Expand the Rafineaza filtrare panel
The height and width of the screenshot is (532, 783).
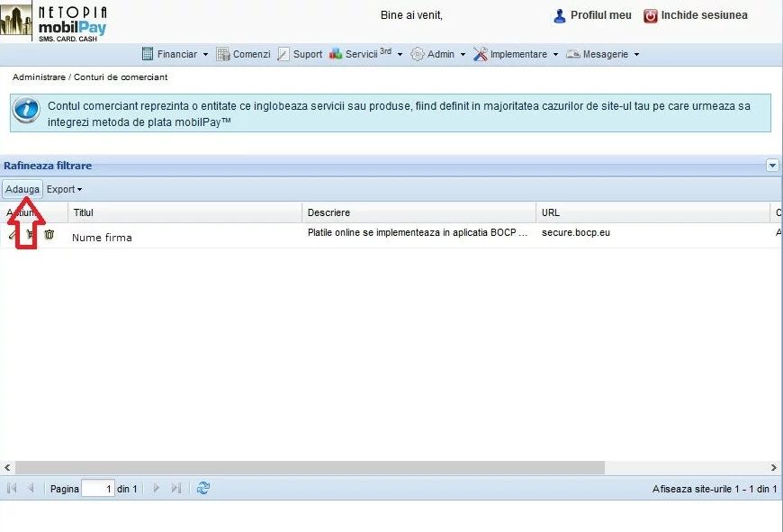point(772,166)
